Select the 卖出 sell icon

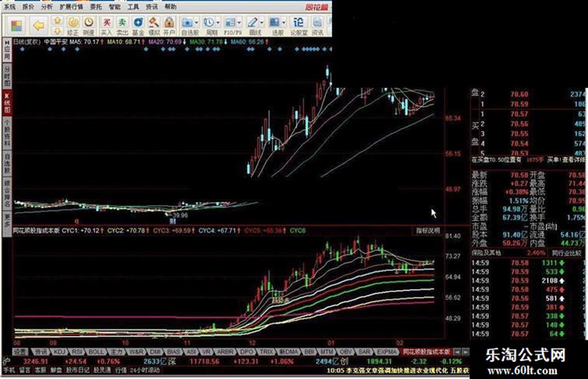122,26
